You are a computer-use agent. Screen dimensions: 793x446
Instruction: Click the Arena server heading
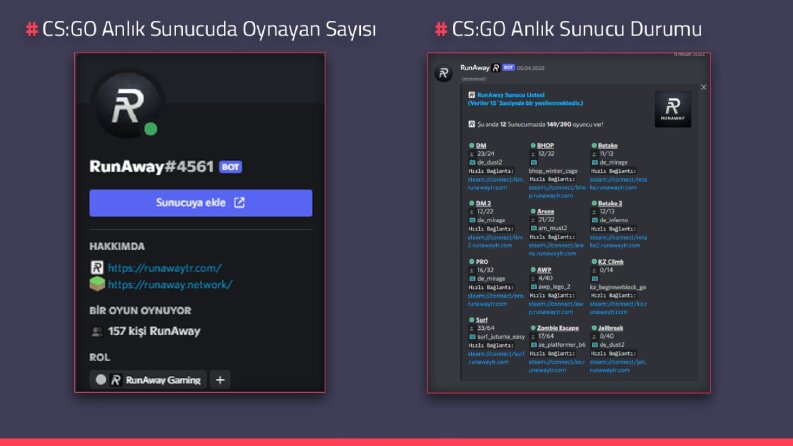click(545, 211)
